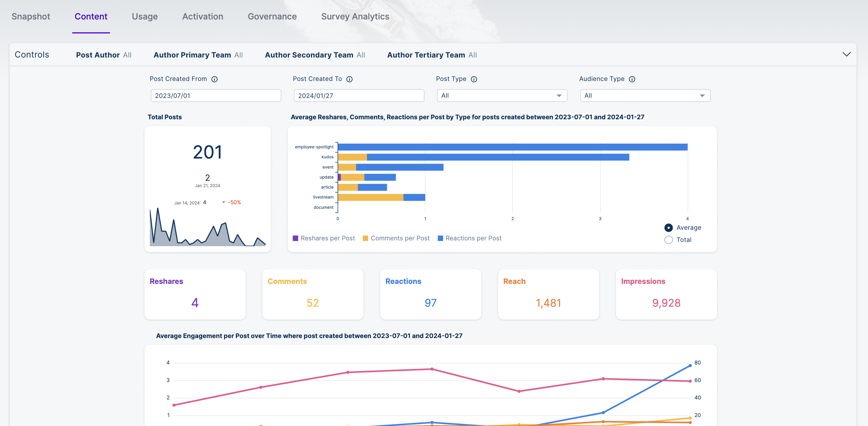Open the Audience Type dropdown
Viewport: 868px width, 426px height.
tap(645, 96)
